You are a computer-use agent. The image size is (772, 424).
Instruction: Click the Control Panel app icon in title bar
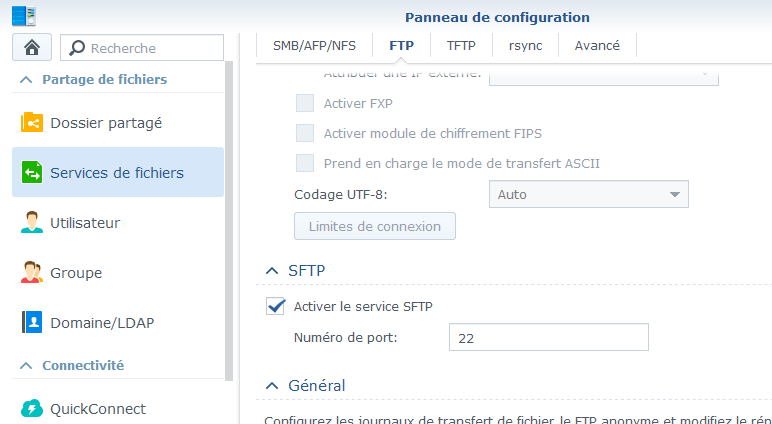(24, 16)
